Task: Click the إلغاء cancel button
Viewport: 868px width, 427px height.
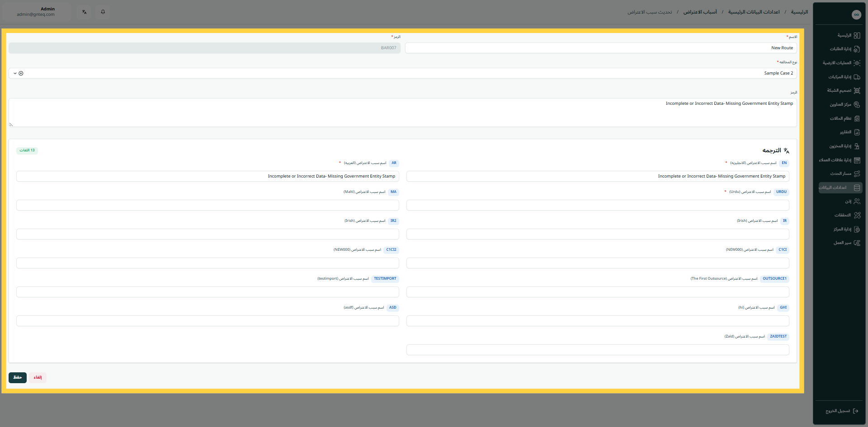Action: (38, 377)
